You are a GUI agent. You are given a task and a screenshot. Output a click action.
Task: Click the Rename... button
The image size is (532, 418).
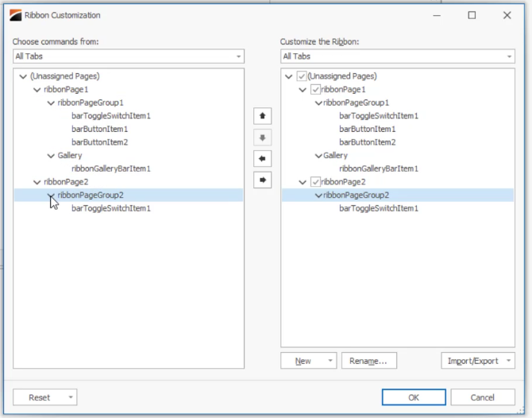(x=368, y=361)
